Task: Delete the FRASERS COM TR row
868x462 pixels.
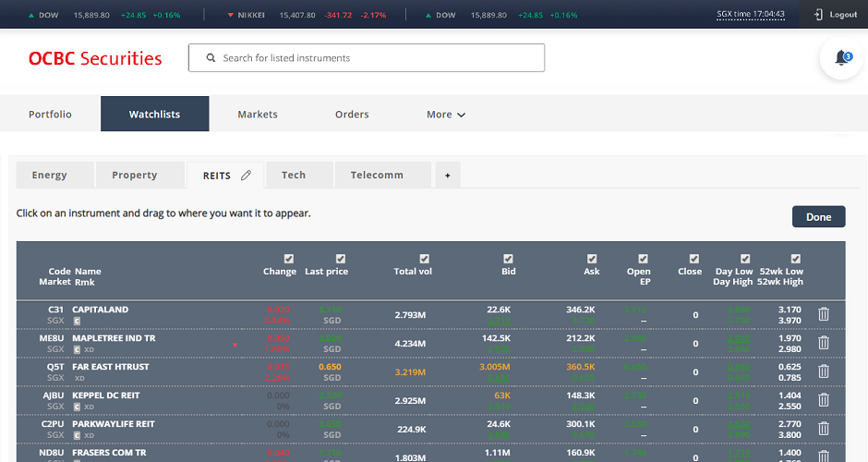Action: click(x=824, y=456)
